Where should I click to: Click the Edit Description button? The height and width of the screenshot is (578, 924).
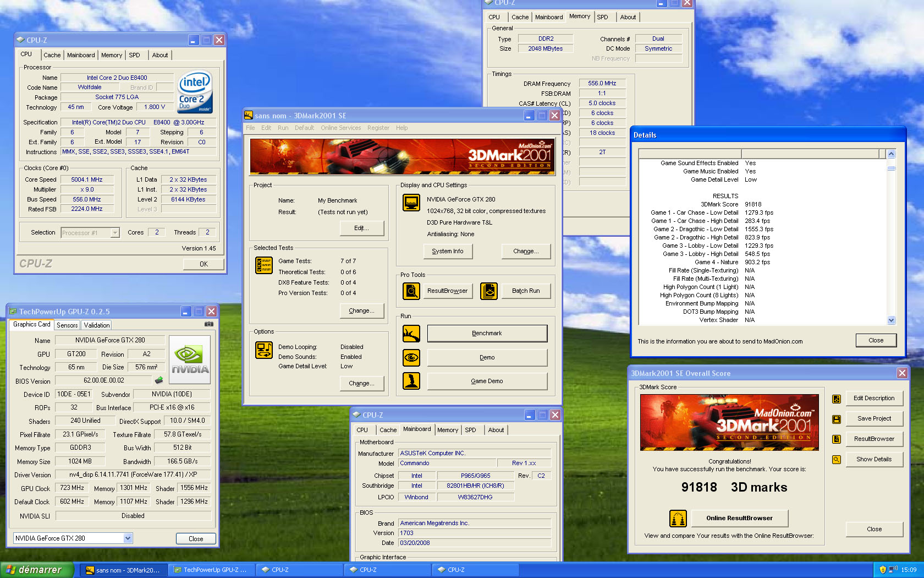click(874, 399)
